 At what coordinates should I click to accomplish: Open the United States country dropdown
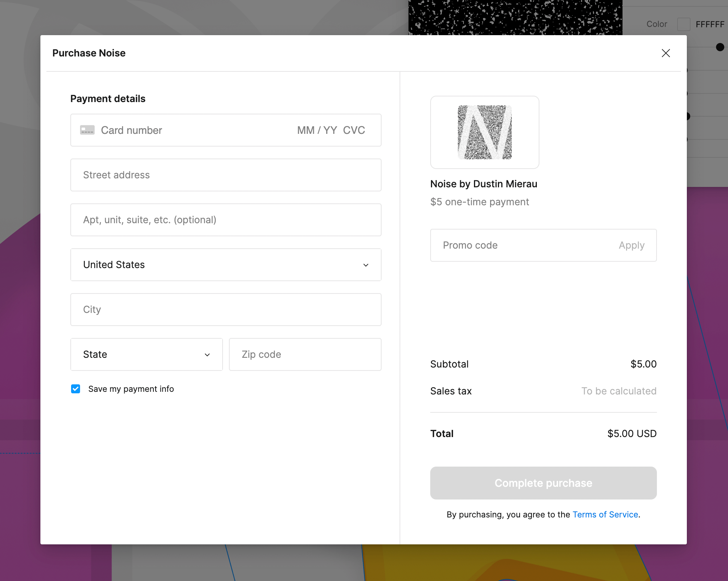[x=226, y=265]
